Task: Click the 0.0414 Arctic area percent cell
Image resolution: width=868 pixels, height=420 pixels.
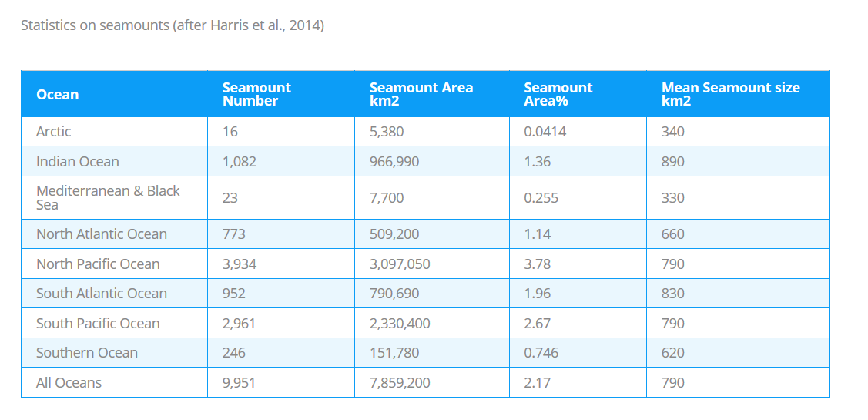Action: pyautogui.click(x=545, y=132)
